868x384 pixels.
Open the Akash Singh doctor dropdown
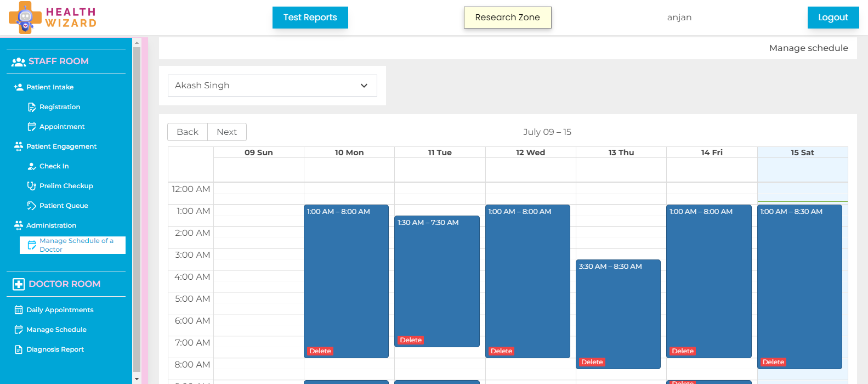(272, 86)
